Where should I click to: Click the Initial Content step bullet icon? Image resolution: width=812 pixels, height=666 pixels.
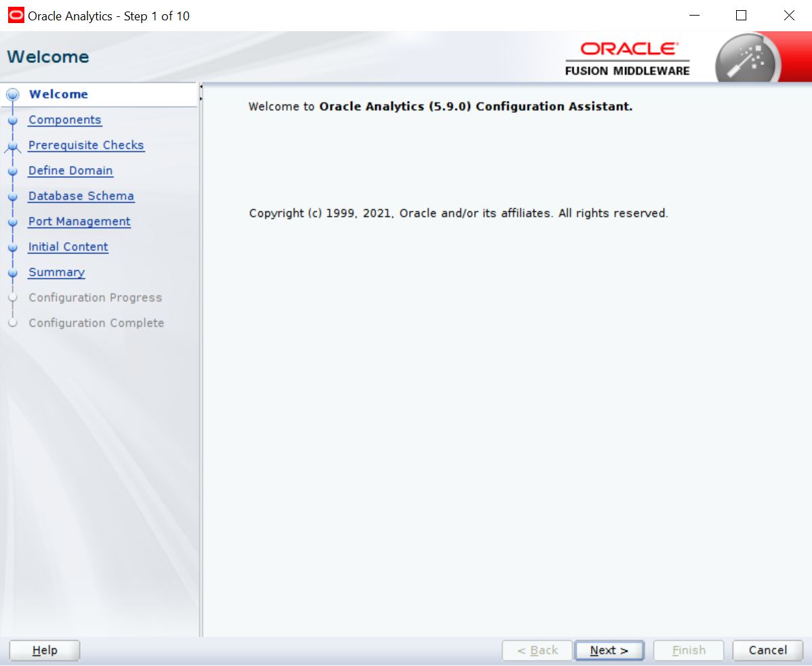coord(13,247)
